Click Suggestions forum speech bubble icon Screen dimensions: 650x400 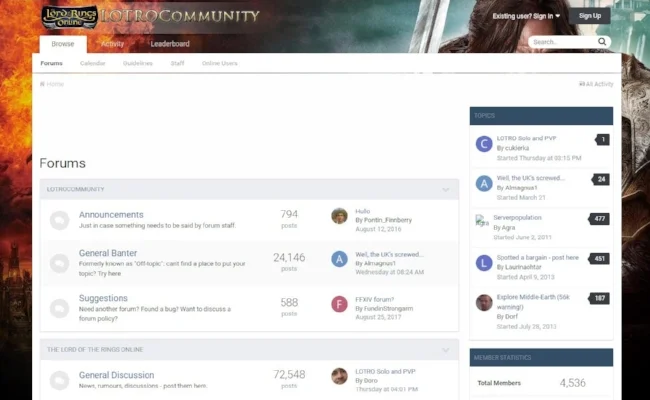(60, 308)
